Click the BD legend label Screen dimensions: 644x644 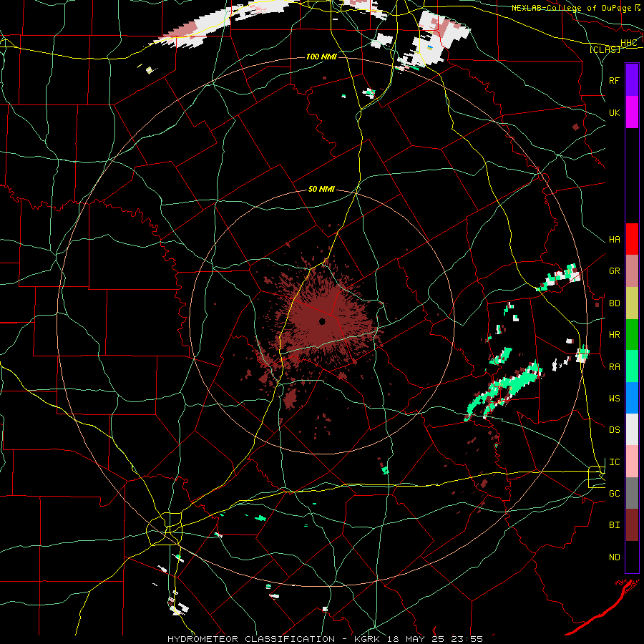pyautogui.click(x=614, y=303)
